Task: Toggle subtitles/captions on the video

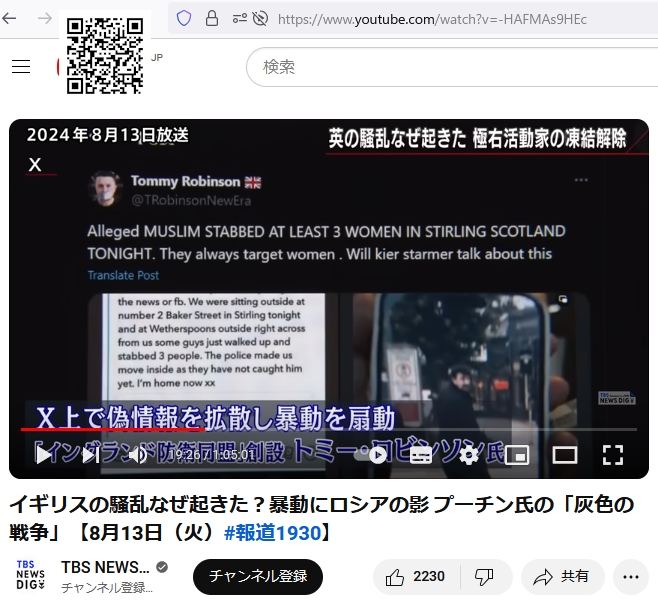Action: (421, 455)
